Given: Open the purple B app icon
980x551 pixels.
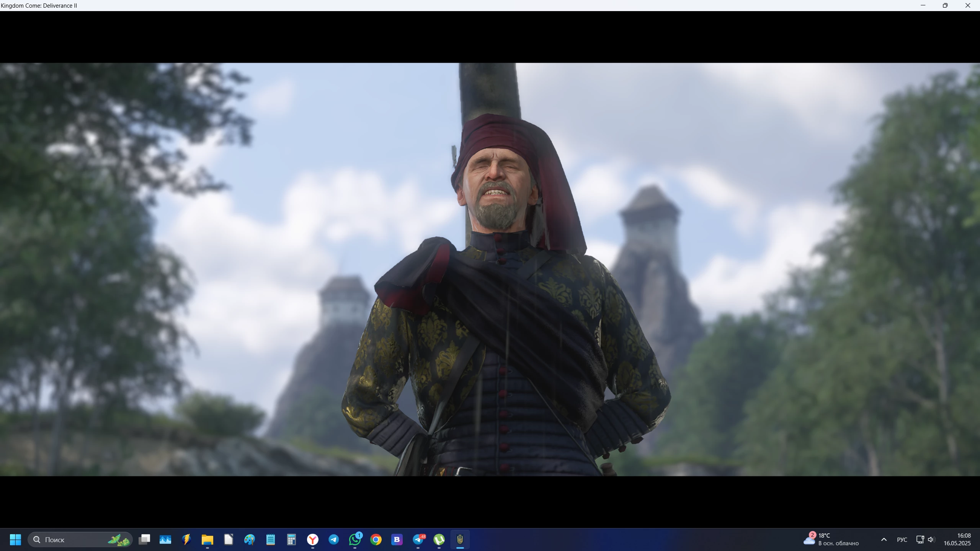Looking at the screenshot, I should coord(397,540).
